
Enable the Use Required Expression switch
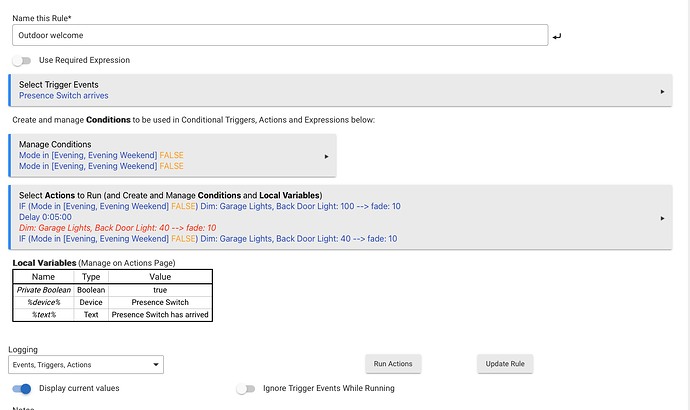coord(22,60)
